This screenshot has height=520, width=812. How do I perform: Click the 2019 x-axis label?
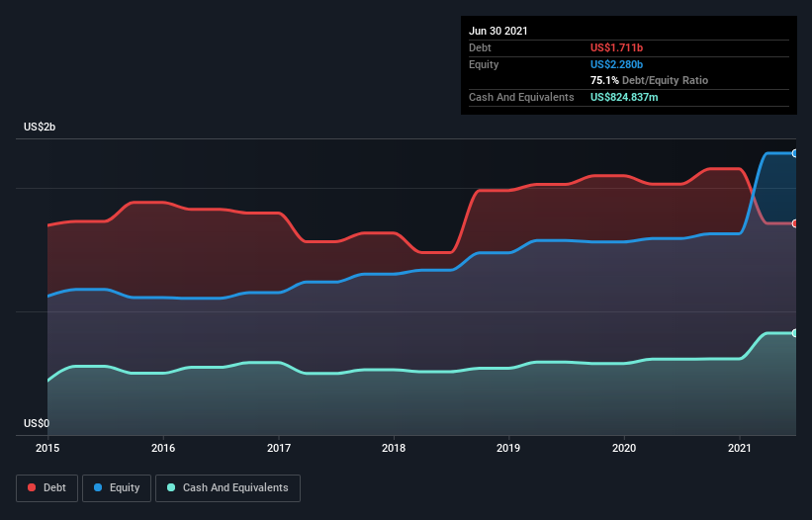coord(508,448)
